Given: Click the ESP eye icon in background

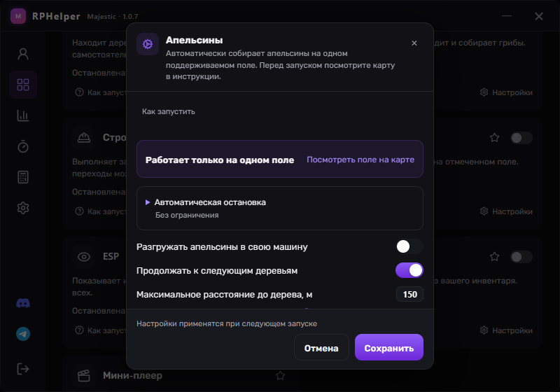Looking at the screenshot, I should tap(84, 257).
